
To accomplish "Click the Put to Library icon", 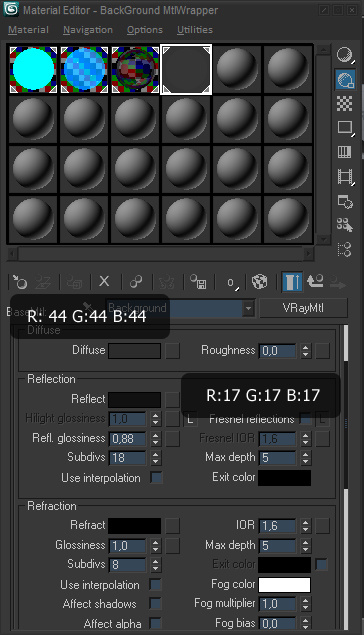I will (198, 282).
